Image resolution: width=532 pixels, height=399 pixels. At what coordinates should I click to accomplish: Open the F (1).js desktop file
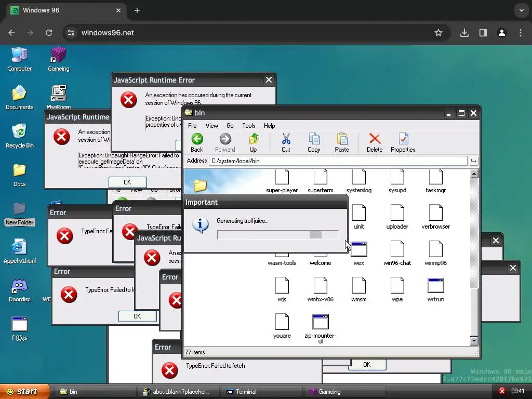[19, 328]
